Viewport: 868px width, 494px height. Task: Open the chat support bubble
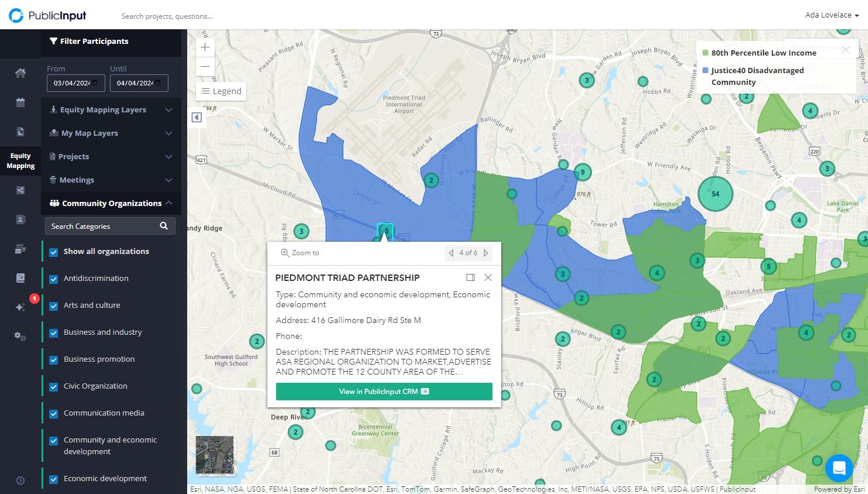pos(839,468)
